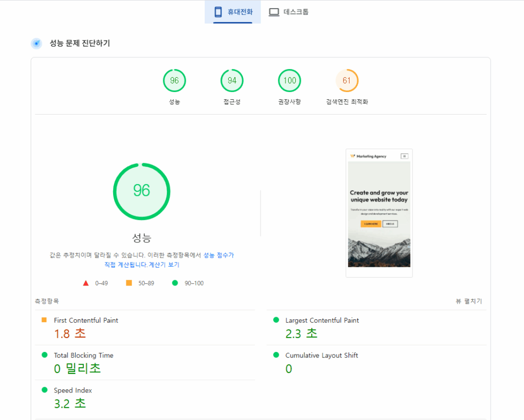
Task: Select the 접근성 score gauge showing 94
Action: click(x=232, y=80)
